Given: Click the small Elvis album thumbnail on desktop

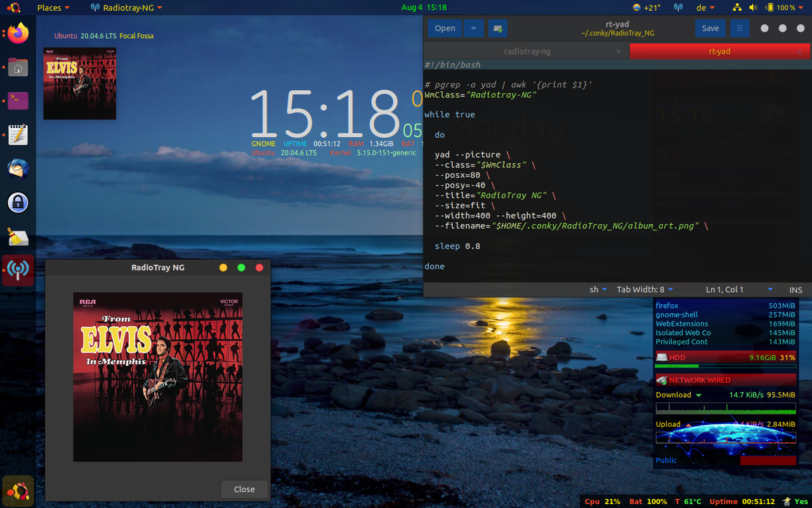Looking at the screenshot, I should point(80,83).
